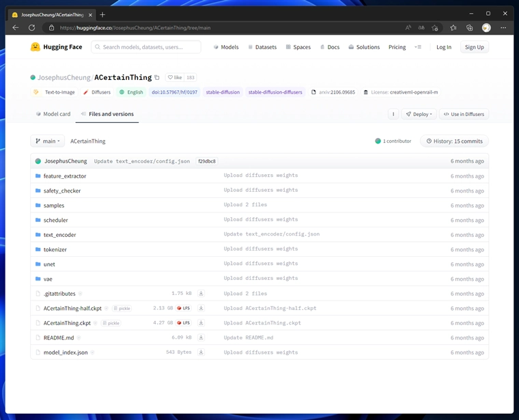Image resolution: width=519 pixels, height=420 pixels.
Task: Click the browser address bar URL
Action: 135,28
